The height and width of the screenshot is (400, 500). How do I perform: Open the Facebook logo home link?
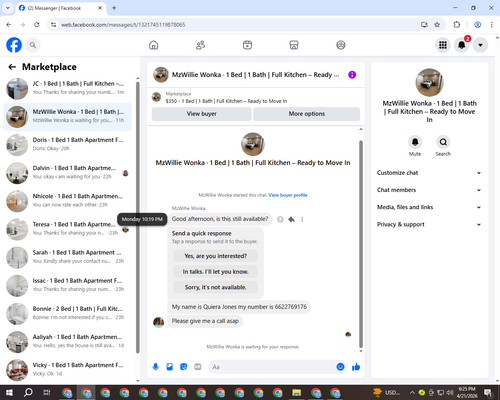(x=14, y=45)
